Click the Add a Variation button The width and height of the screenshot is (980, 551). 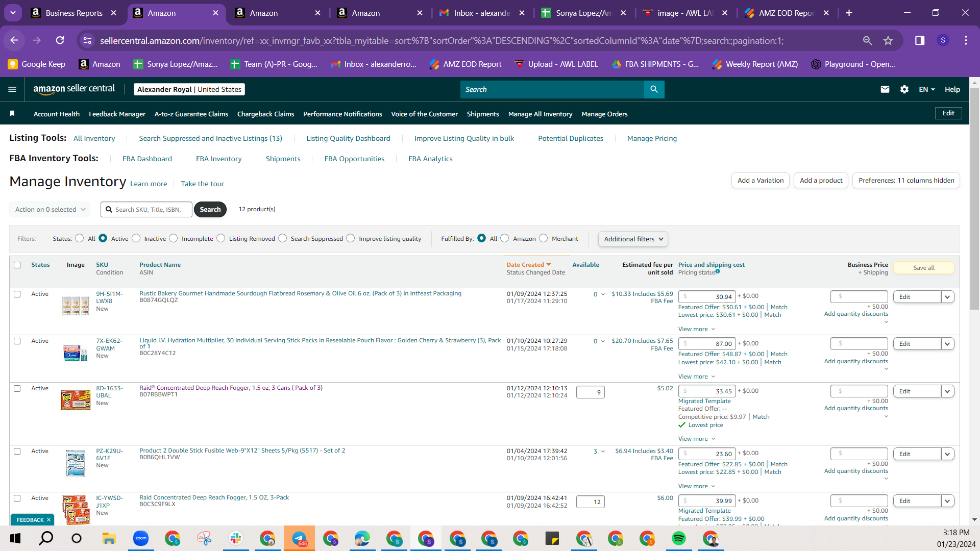(x=761, y=180)
